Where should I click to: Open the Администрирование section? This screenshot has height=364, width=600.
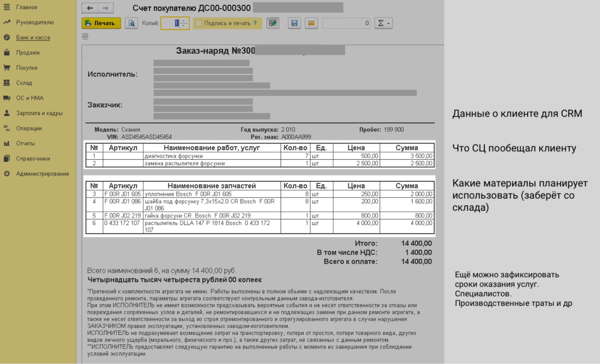tap(42, 174)
